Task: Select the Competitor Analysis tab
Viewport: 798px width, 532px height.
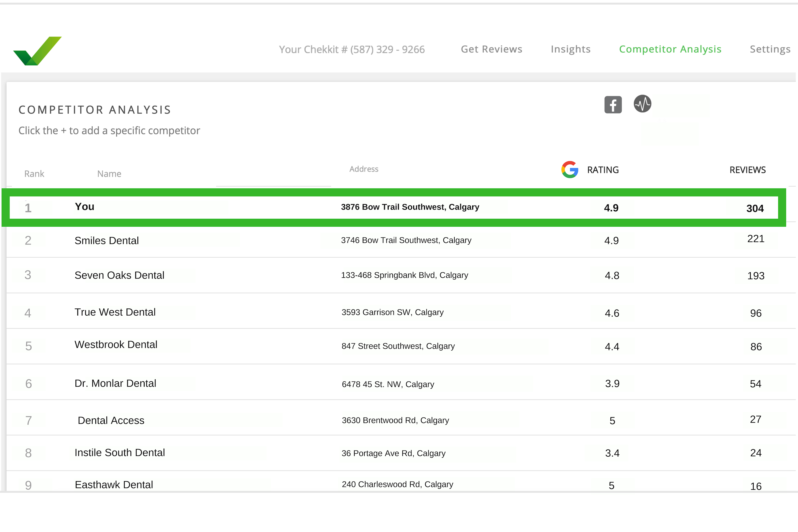Action: tap(670, 49)
